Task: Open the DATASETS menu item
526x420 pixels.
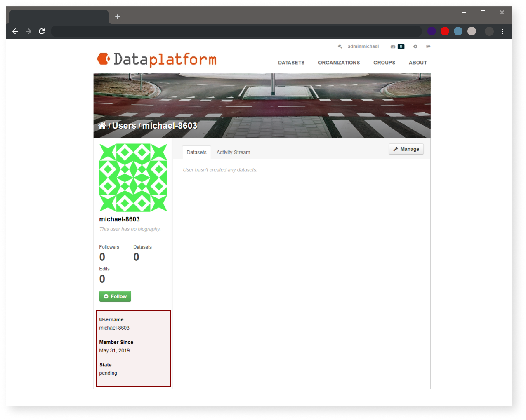Action: pos(291,63)
